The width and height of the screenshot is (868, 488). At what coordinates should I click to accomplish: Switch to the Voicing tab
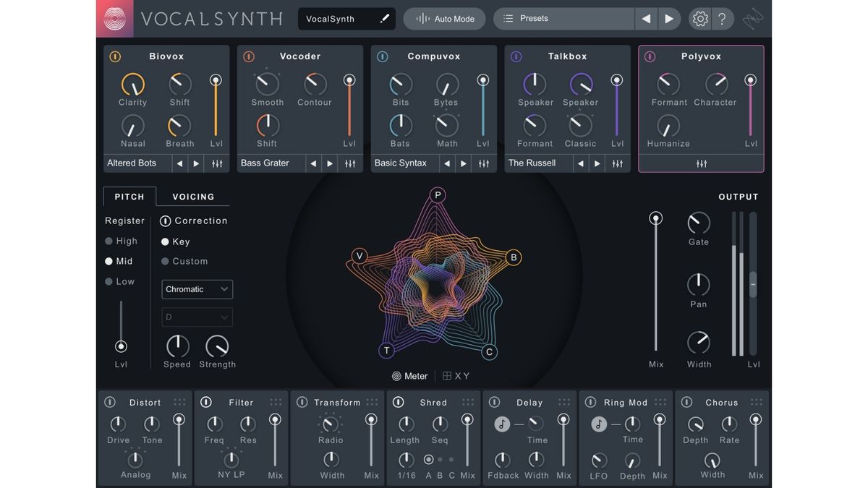coord(192,196)
